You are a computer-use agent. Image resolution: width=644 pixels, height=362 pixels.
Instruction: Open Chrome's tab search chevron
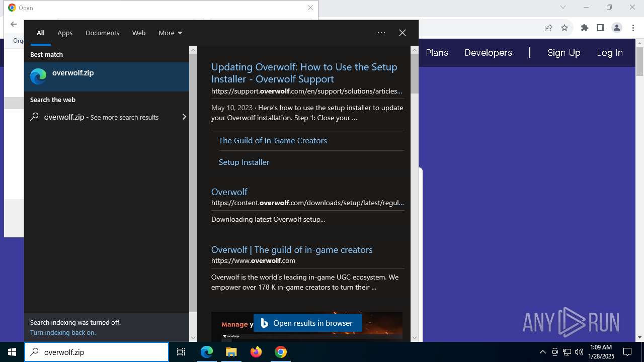(563, 7)
